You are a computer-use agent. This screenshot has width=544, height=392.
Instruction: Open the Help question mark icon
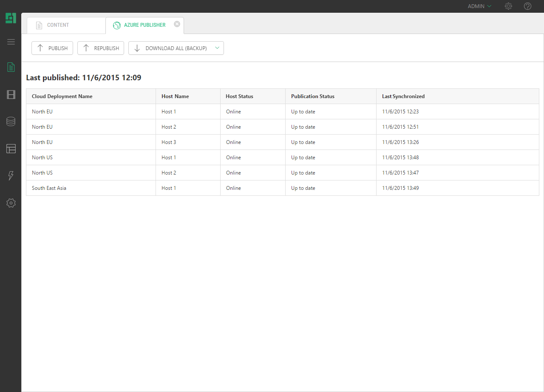(527, 6)
